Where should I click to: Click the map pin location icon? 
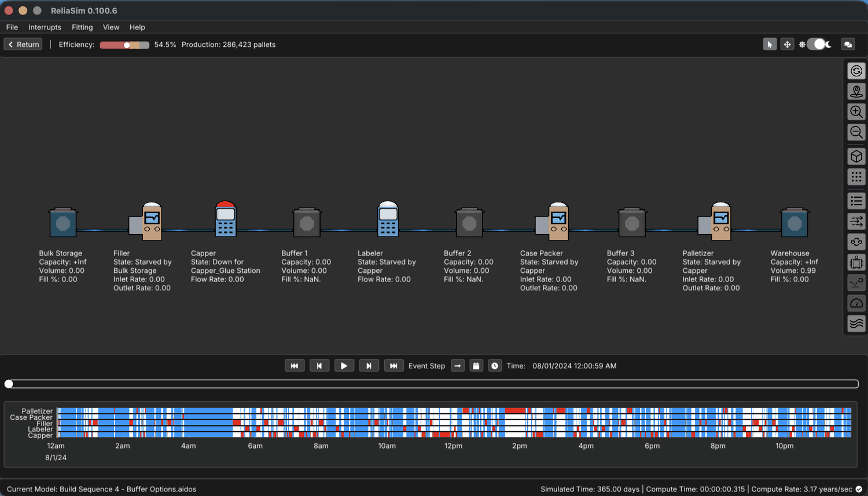856,91
